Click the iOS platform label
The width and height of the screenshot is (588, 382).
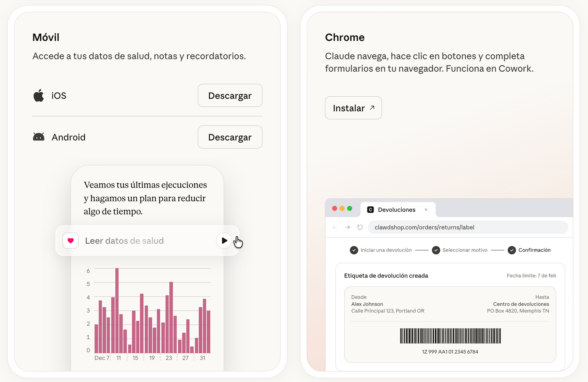point(59,96)
